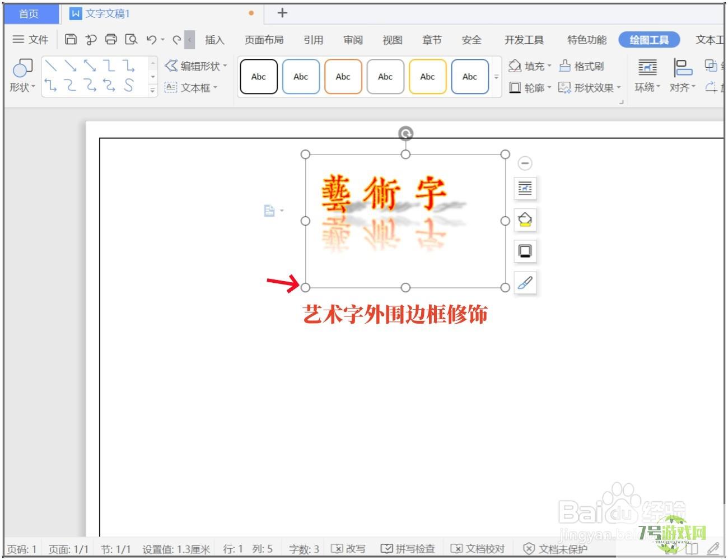Toggle 改写 overwrite mode in status bar
This screenshot has height=560, width=728.
coord(348,549)
